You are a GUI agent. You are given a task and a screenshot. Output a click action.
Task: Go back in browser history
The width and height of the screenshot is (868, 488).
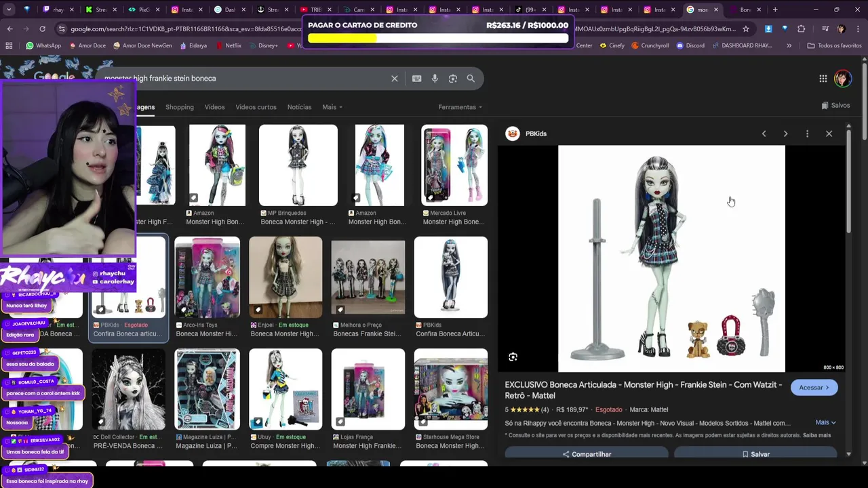coord(9,29)
